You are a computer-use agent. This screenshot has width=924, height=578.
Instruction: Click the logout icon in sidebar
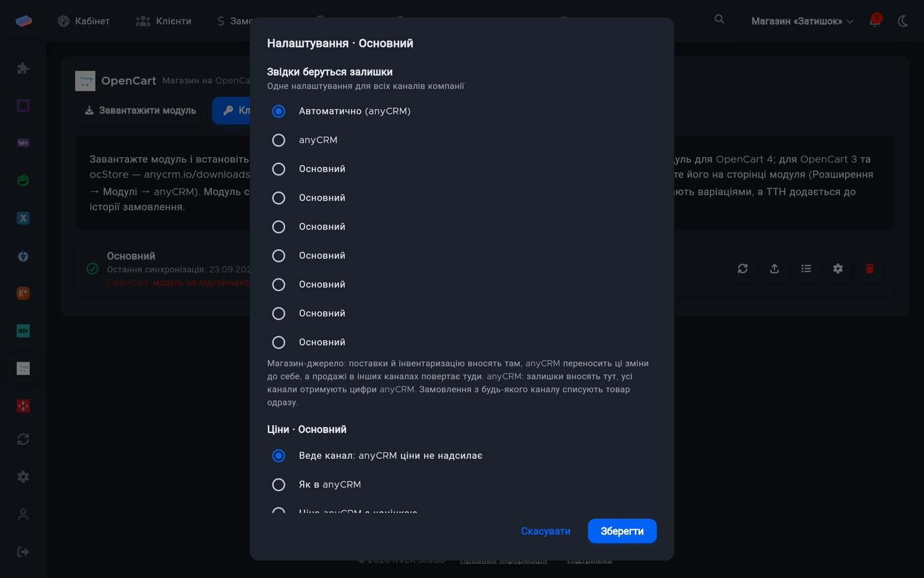pos(23,552)
